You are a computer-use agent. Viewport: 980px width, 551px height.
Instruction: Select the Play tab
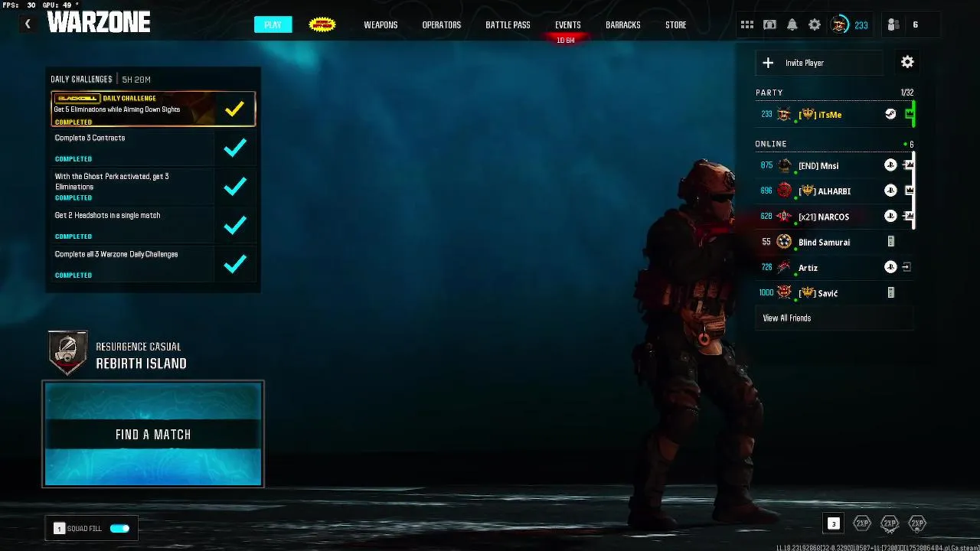(273, 24)
